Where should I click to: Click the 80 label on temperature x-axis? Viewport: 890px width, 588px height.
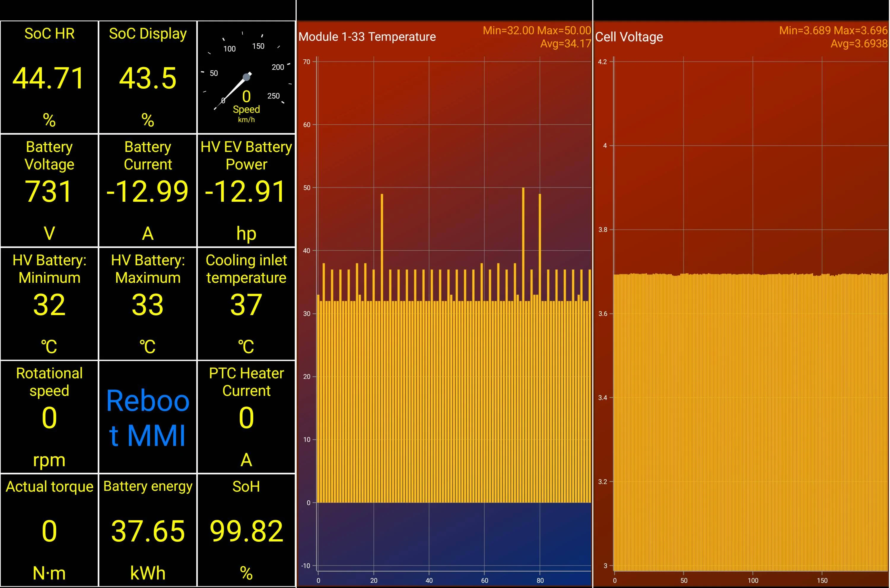[x=540, y=581]
